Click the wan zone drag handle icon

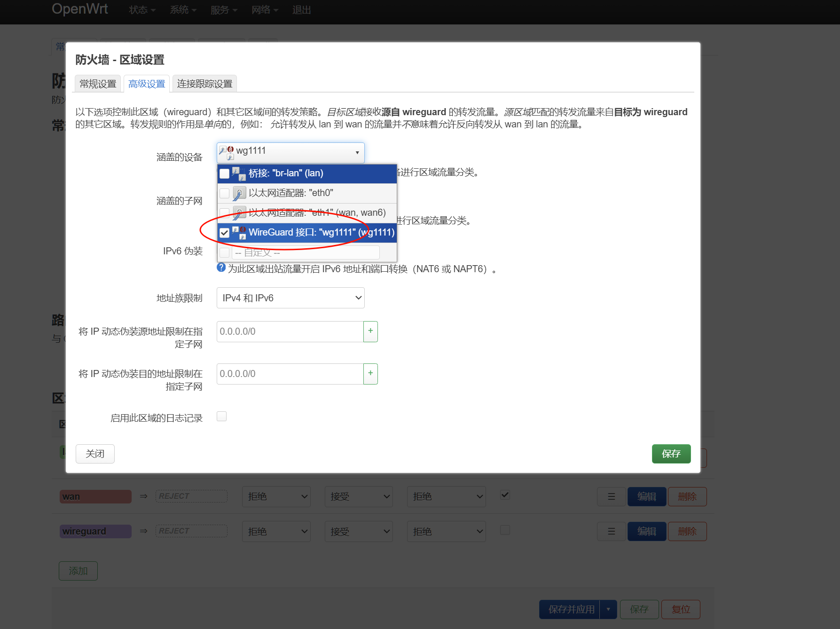pyautogui.click(x=611, y=496)
